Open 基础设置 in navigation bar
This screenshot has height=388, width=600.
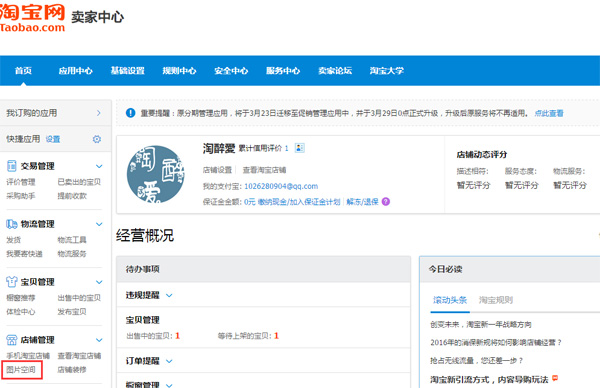127,70
